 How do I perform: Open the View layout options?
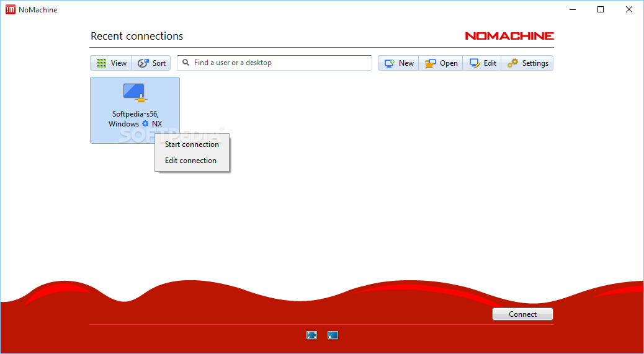[x=111, y=63]
